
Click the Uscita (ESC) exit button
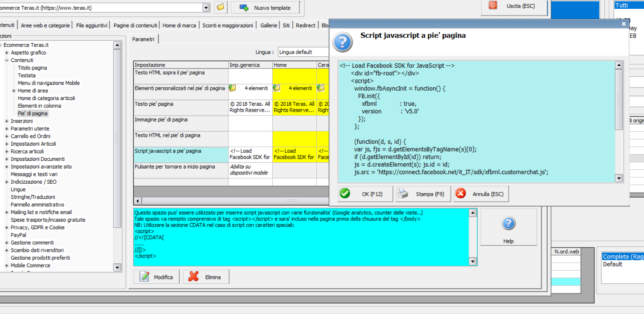click(x=514, y=6)
